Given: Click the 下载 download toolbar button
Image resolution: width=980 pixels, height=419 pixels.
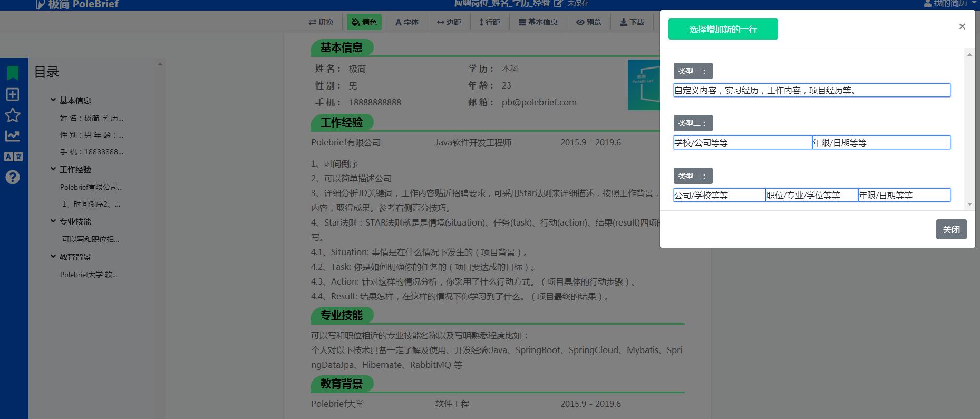Looking at the screenshot, I should (632, 22).
